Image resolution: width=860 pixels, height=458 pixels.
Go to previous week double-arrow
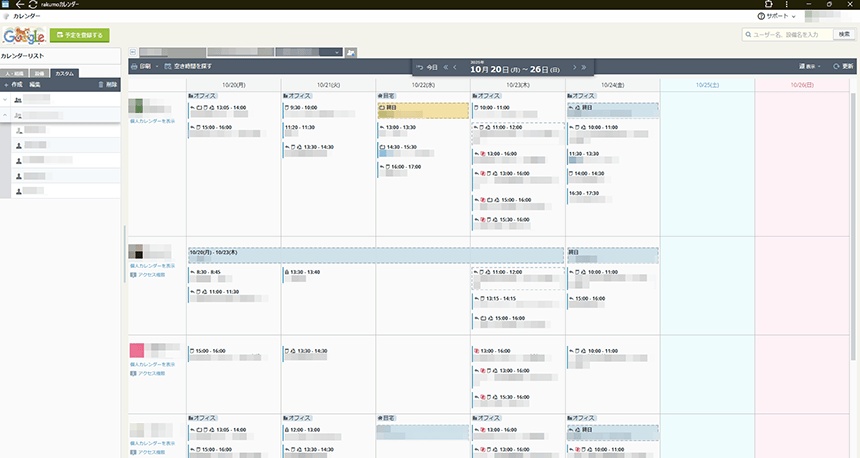click(x=446, y=67)
